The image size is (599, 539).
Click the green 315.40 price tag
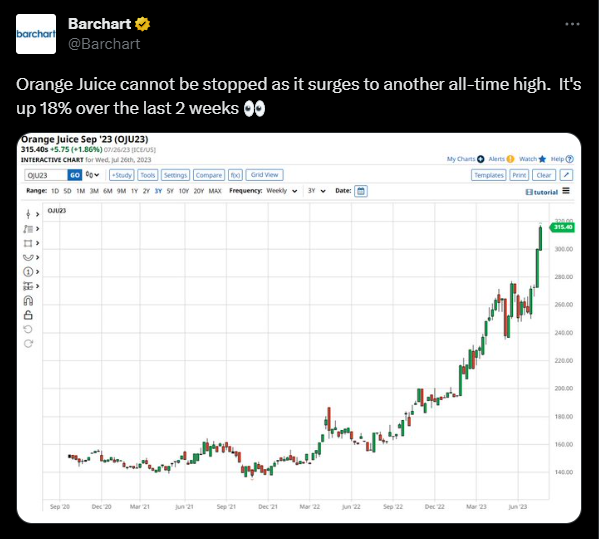coord(562,227)
